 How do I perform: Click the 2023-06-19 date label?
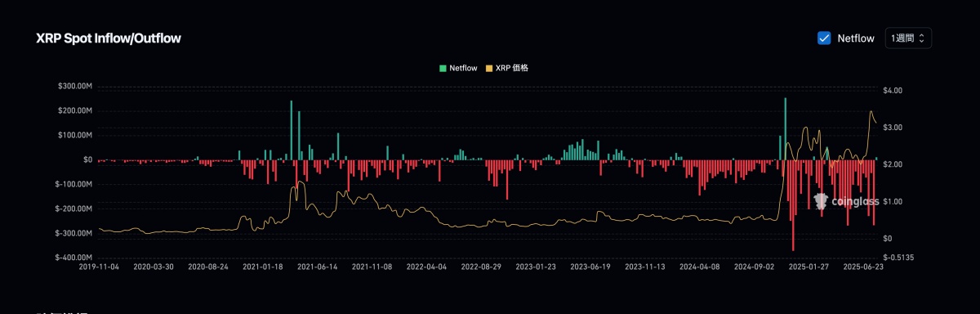click(590, 267)
